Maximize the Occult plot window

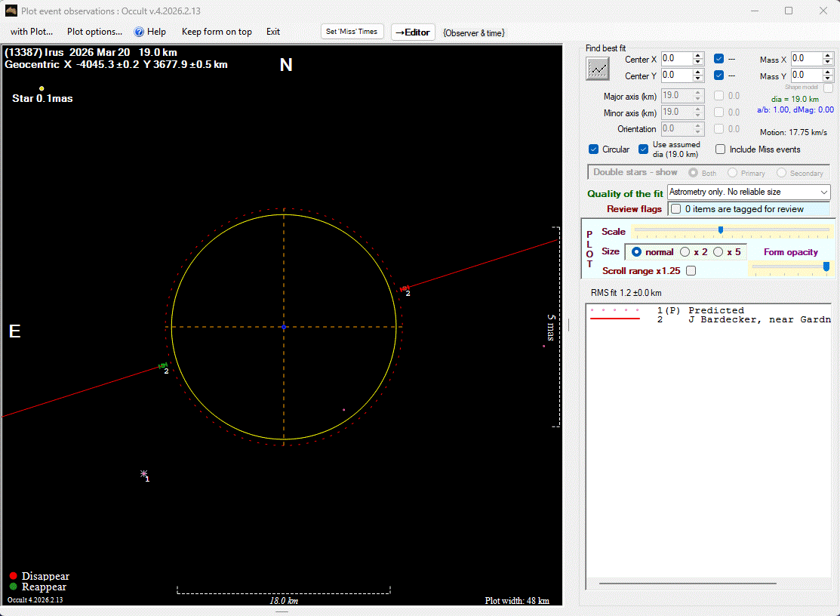tap(789, 11)
